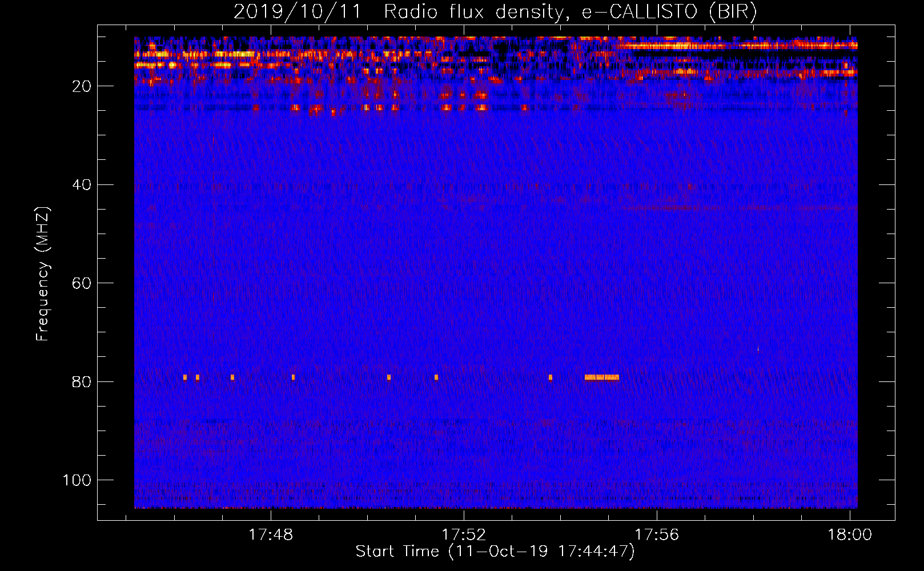The image size is (924, 571).
Task: Click the 17:48 time tick label
Action: point(271,535)
